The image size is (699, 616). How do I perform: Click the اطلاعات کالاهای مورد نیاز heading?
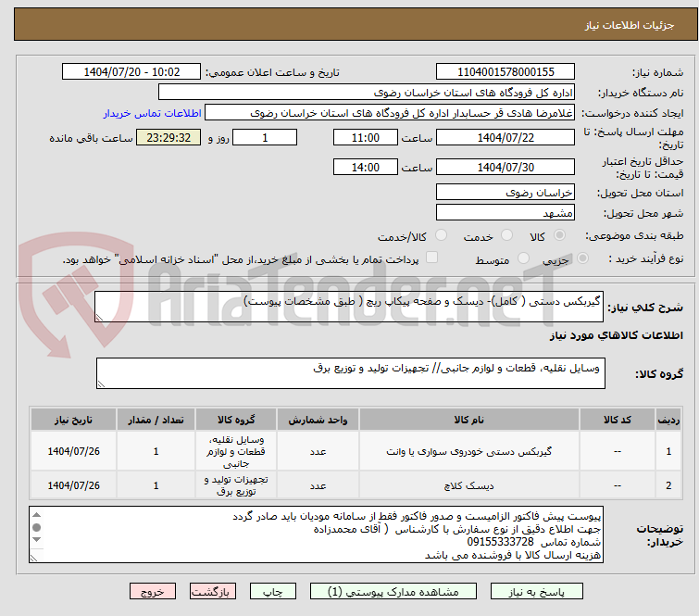[x=616, y=335]
